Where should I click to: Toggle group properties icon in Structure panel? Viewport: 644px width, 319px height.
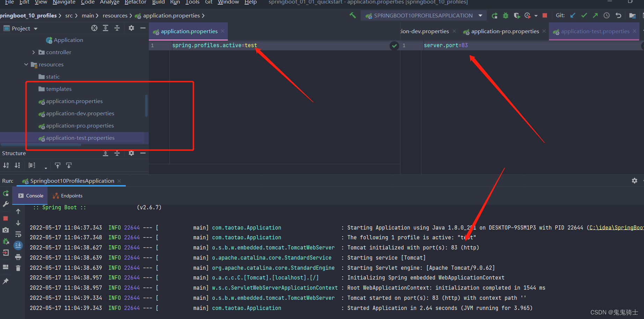[32, 165]
